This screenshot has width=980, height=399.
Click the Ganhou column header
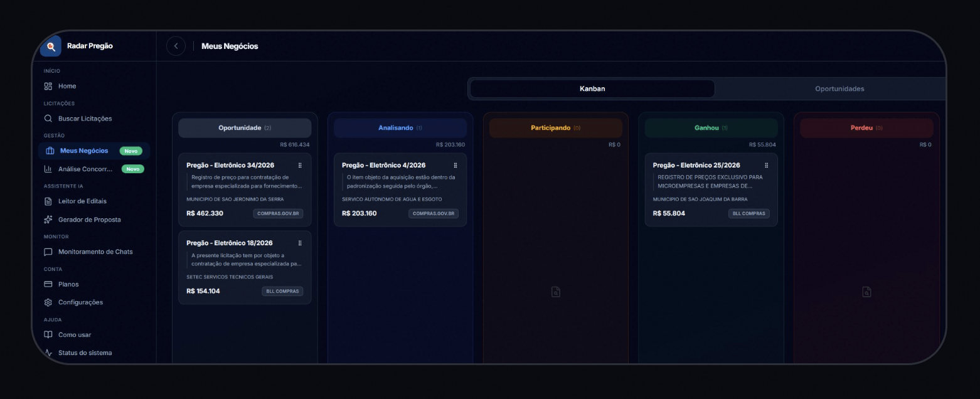(x=711, y=128)
